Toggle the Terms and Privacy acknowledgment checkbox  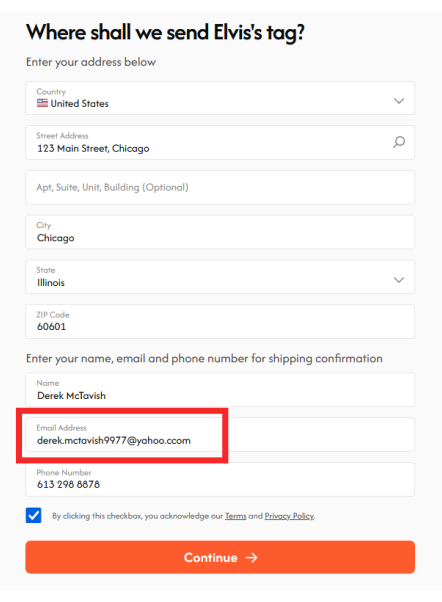[34, 515]
